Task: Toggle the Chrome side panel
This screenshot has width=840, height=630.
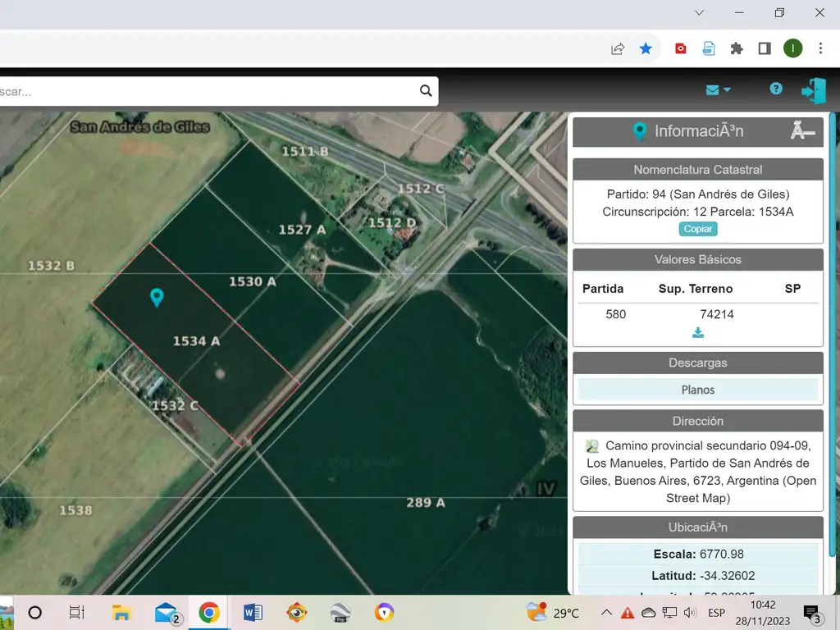Action: click(x=765, y=48)
